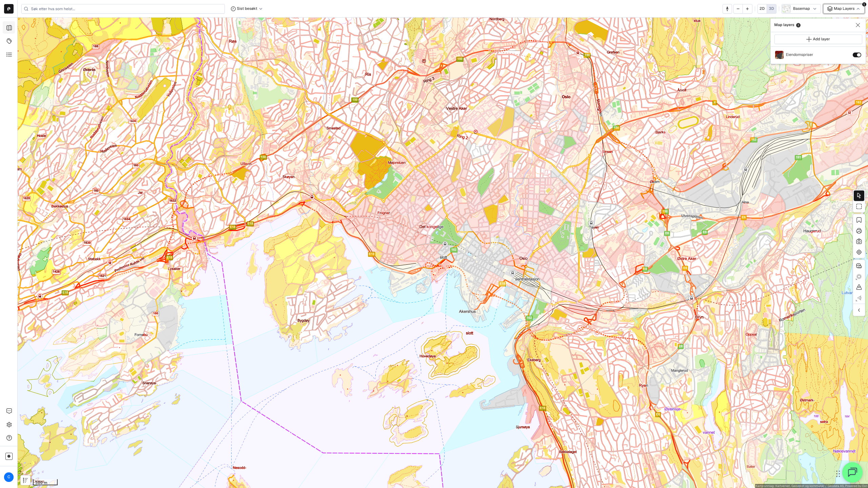The image size is (868, 488).
Task: Select the pointer cursor tool
Action: (x=859, y=196)
